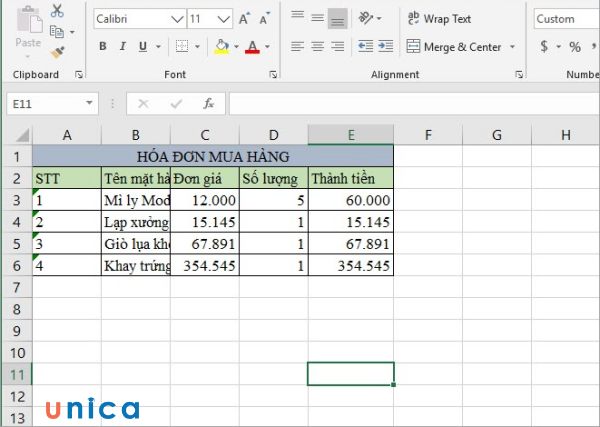Viewport: 600px width, 427px height.
Task: Apply Accounting dollar number format
Action: click(x=544, y=46)
